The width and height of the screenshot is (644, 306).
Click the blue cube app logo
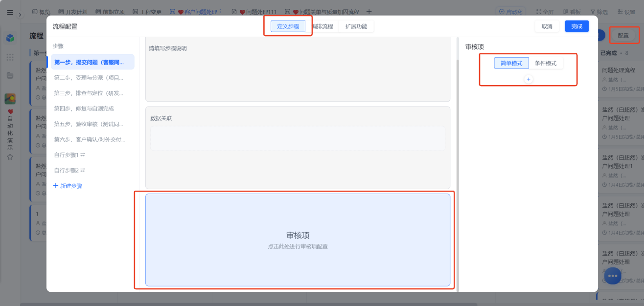tap(10, 38)
